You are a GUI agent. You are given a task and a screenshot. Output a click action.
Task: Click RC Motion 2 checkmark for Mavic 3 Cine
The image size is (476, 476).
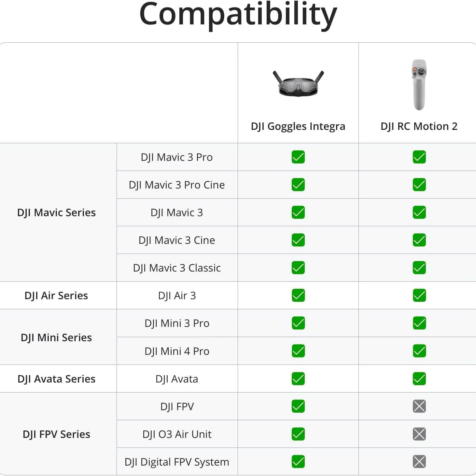pos(419,240)
